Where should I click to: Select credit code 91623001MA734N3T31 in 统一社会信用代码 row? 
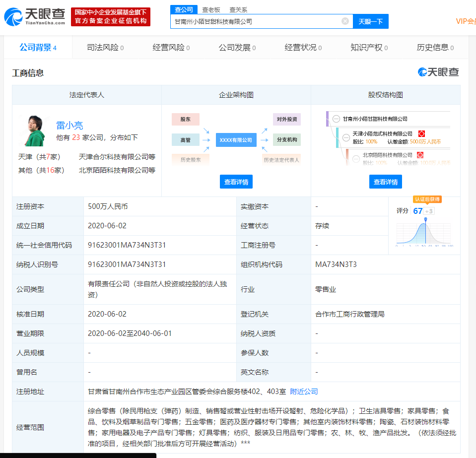pos(127,245)
